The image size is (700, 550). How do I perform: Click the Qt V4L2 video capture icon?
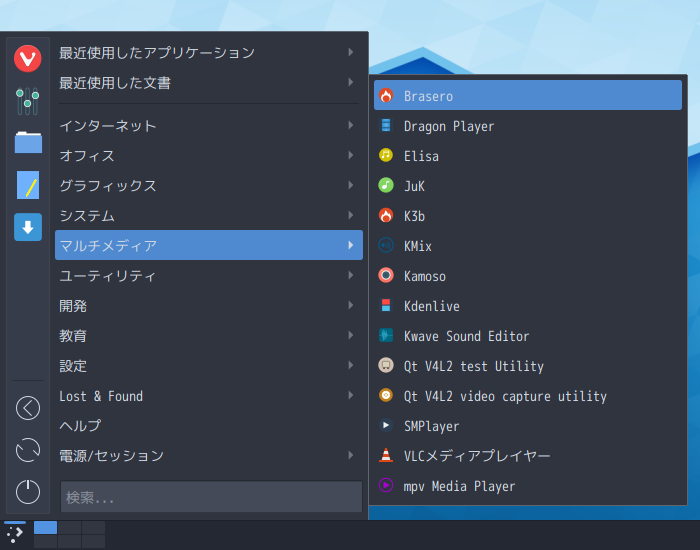386,395
